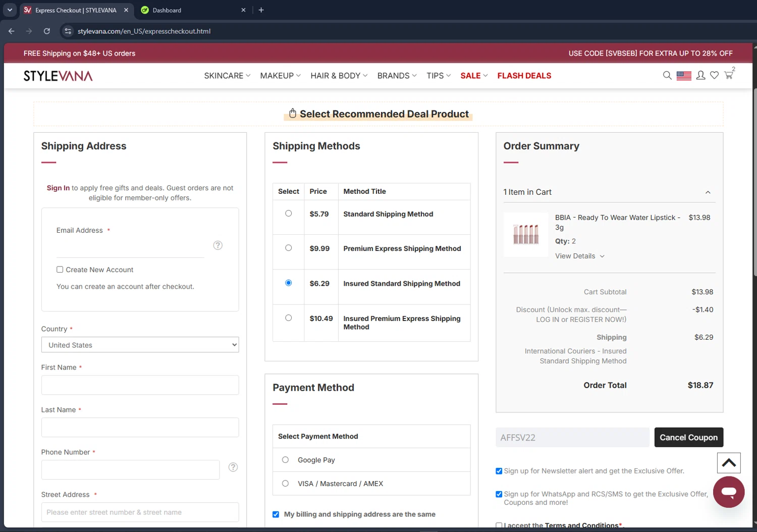Viewport: 757px width, 532px height.
Task: Open the tab search dropdown arrow
Action: pyautogui.click(x=10, y=10)
